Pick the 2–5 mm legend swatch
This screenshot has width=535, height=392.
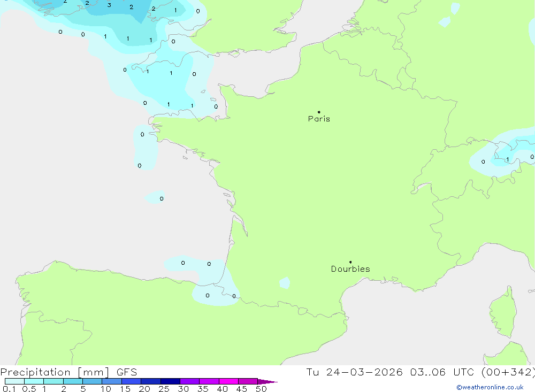pyautogui.click(x=73, y=381)
